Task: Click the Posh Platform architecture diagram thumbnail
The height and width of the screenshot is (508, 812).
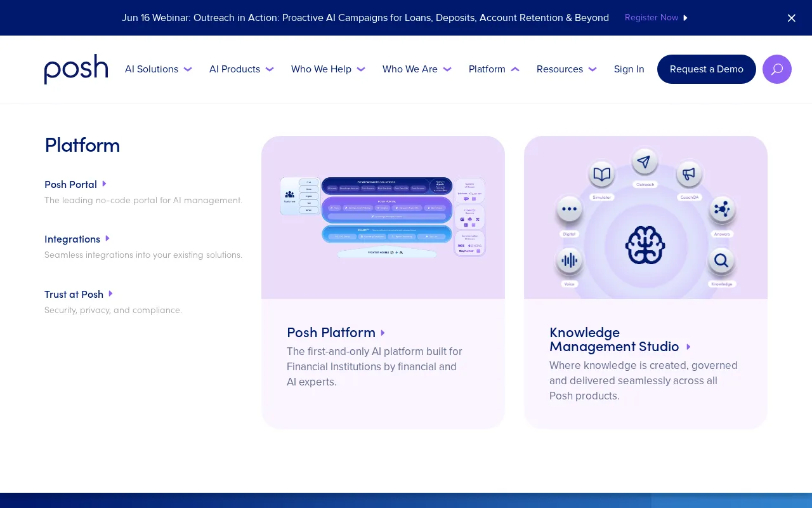Action: [383, 217]
